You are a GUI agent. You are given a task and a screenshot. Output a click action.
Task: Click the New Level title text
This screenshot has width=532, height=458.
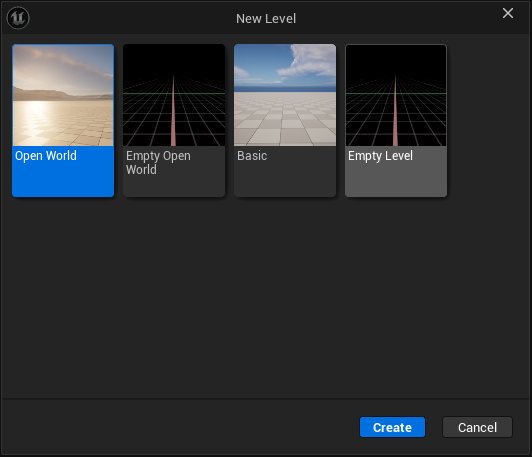[266, 19]
